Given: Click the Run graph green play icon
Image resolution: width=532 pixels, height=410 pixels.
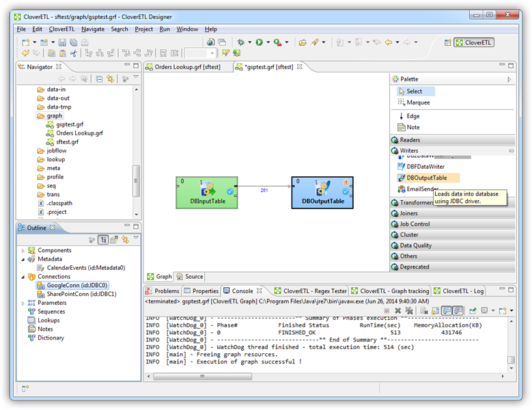Looking at the screenshot, I should click(259, 42).
